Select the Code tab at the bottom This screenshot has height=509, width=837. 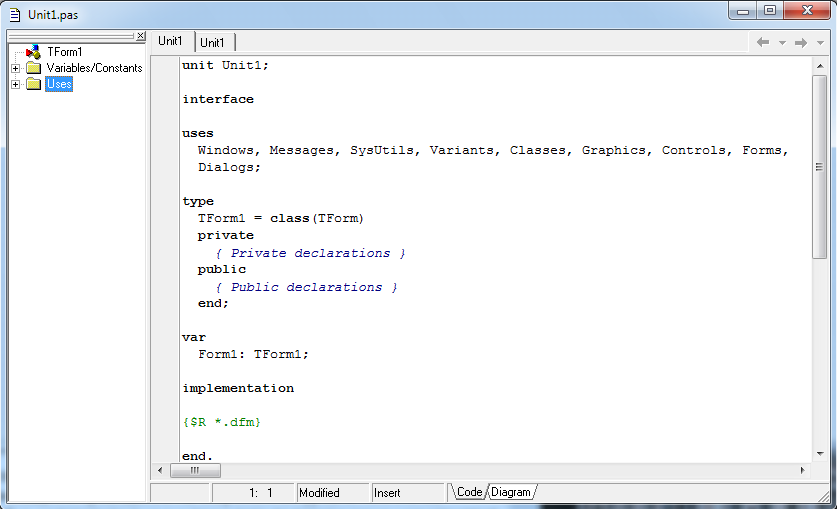point(469,492)
